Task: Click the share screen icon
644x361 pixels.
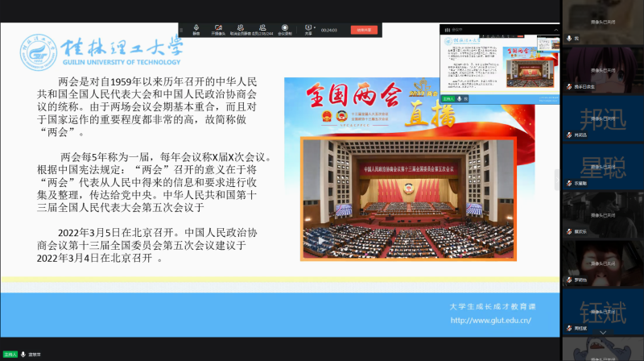Action: pyautogui.click(x=308, y=30)
